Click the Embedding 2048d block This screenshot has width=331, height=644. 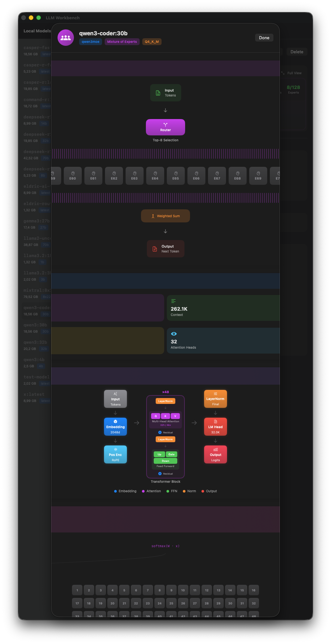[115, 426]
